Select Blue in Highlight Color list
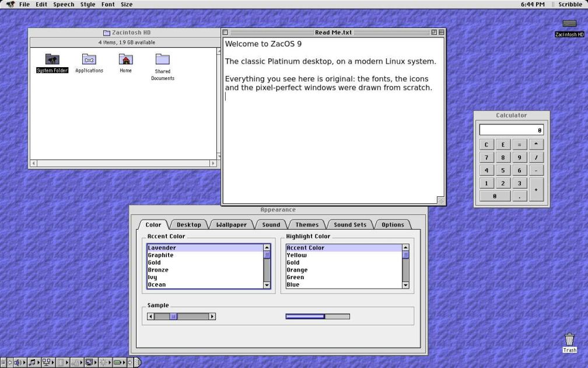This screenshot has width=588, height=368. pos(344,284)
